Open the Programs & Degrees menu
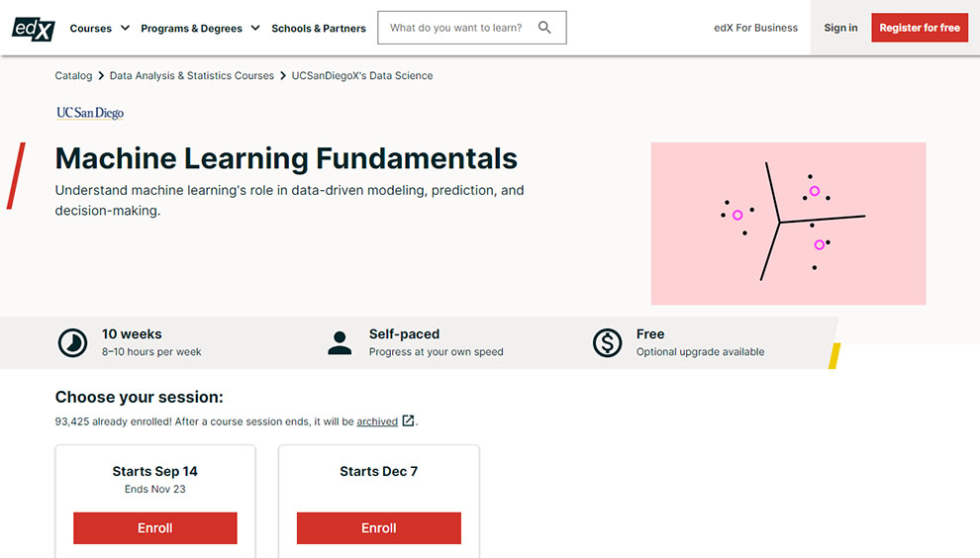 point(191,28)
